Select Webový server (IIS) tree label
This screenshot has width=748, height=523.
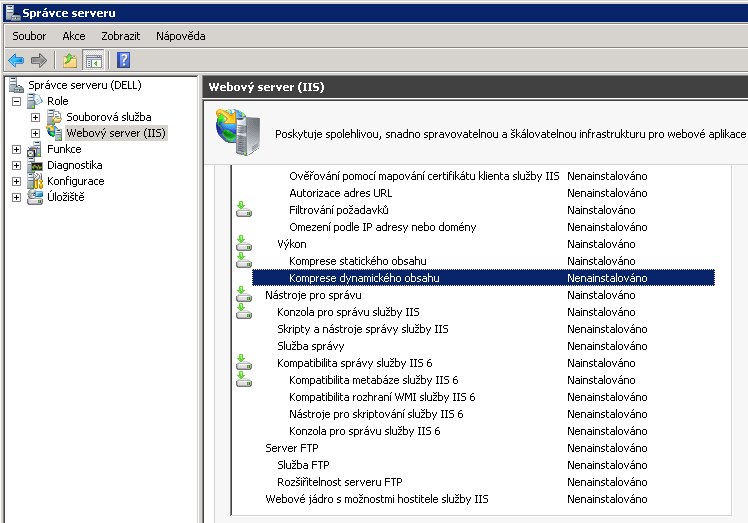[116, 133]
